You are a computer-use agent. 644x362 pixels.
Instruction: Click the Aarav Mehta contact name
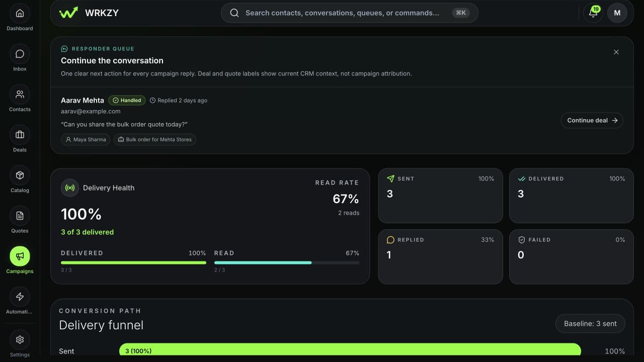pyautogui.click(x=83, y=101)
